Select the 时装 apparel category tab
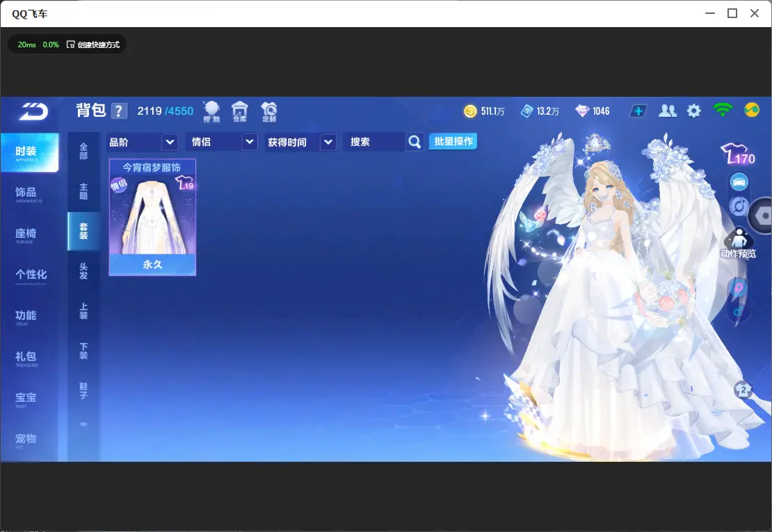Viewport: 772px width, 532px height. tap(29, 152)
